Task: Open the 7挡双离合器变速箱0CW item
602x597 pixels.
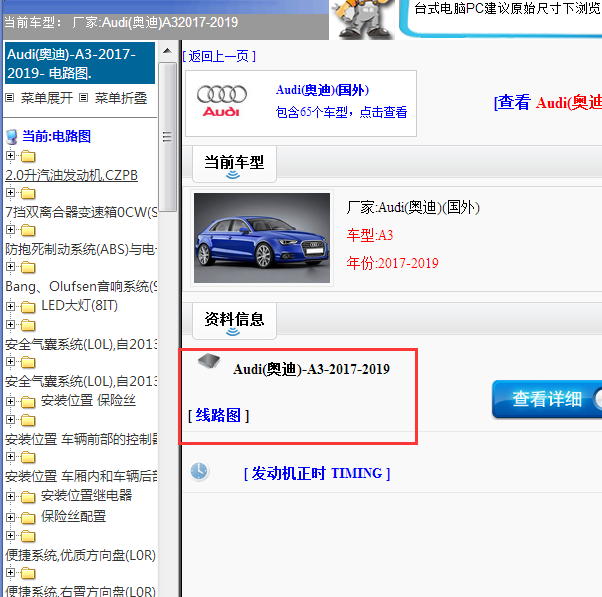Action: click(81, 212)
